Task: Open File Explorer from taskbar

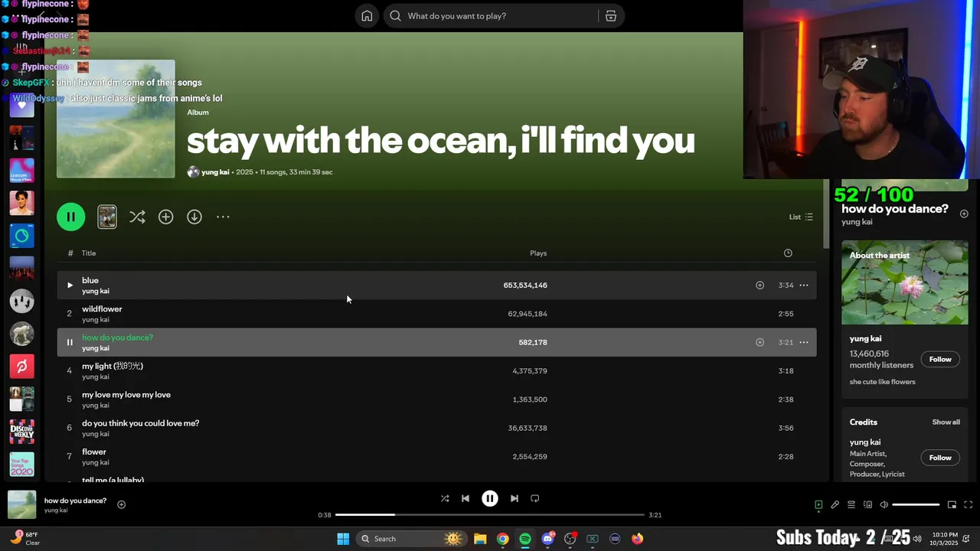Action: (x=480, y=539)
